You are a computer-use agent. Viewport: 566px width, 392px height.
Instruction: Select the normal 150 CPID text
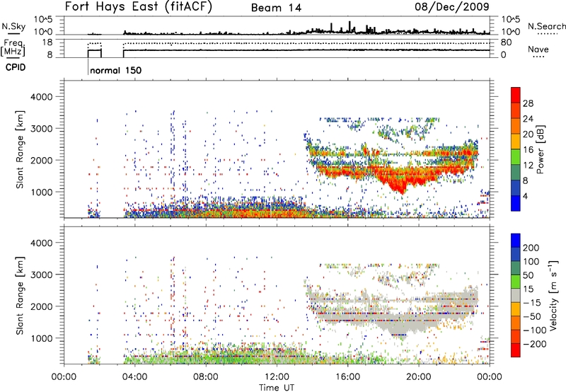115,70
